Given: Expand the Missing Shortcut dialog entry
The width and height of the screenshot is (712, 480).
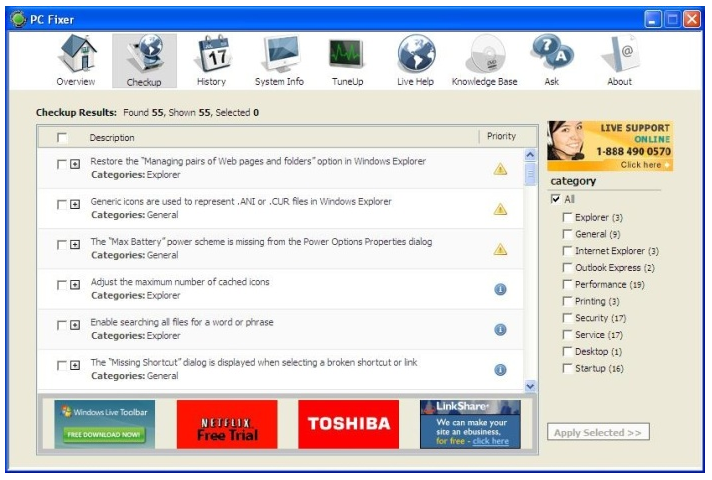Looking at the screenshot, I should 75,365.
